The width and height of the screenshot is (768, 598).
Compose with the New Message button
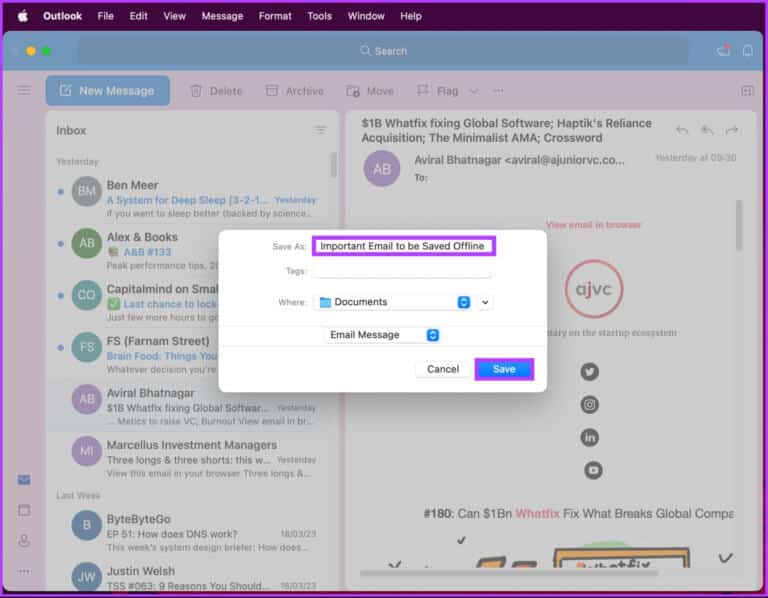click(108, 91)
